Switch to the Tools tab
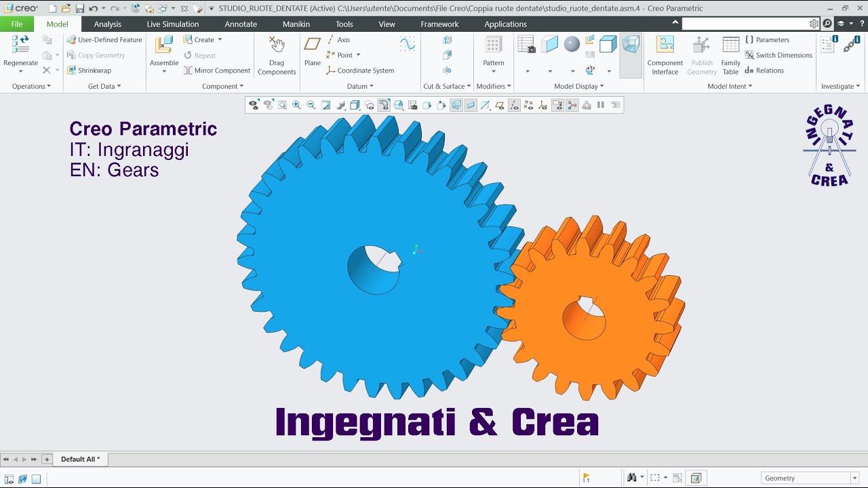 pyautogui.click(x=344, y=24)
